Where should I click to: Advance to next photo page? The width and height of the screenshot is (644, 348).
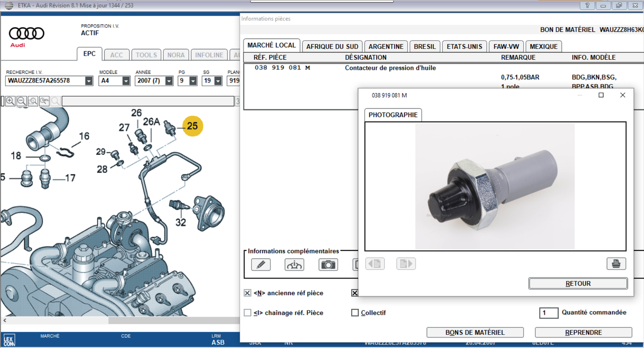[406, 263]
